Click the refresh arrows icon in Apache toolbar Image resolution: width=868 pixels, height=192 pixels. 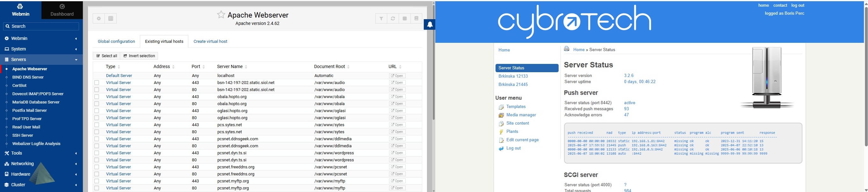tap(393, 19)
